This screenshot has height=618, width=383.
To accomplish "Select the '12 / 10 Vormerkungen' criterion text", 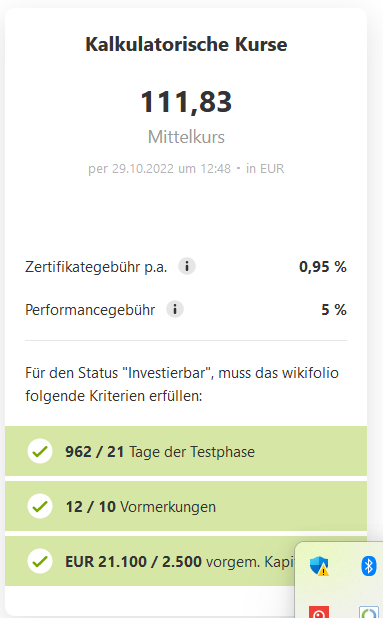I will [141, 507].
